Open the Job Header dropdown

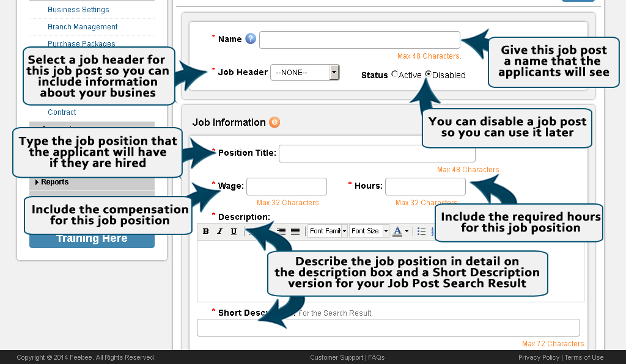point(334,72)
